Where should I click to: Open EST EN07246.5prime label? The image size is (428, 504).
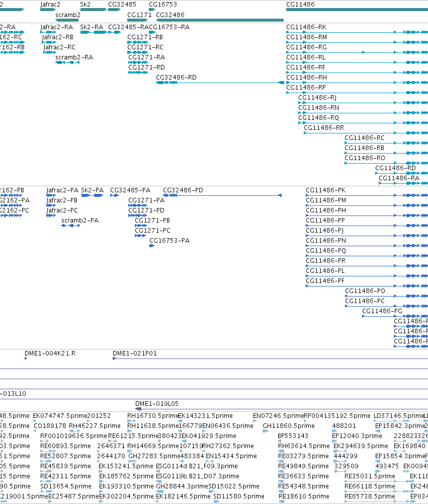click(x=278, y=416)
